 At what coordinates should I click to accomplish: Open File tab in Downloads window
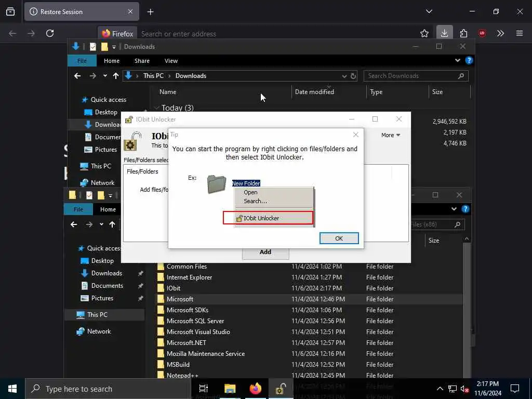tap(82, 61)
